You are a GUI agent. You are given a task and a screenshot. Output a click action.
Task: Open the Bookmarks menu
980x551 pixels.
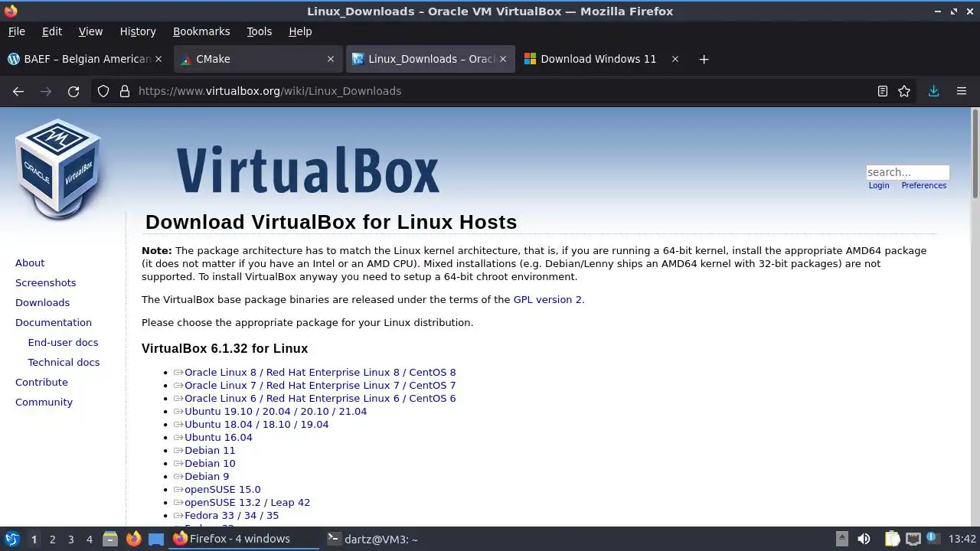tap(201, 31)
